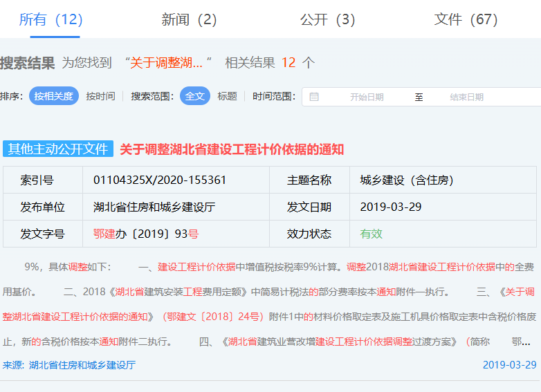
Task: Click 城乡建设（含住房） subject name value
Action: (x=407, y=180)
